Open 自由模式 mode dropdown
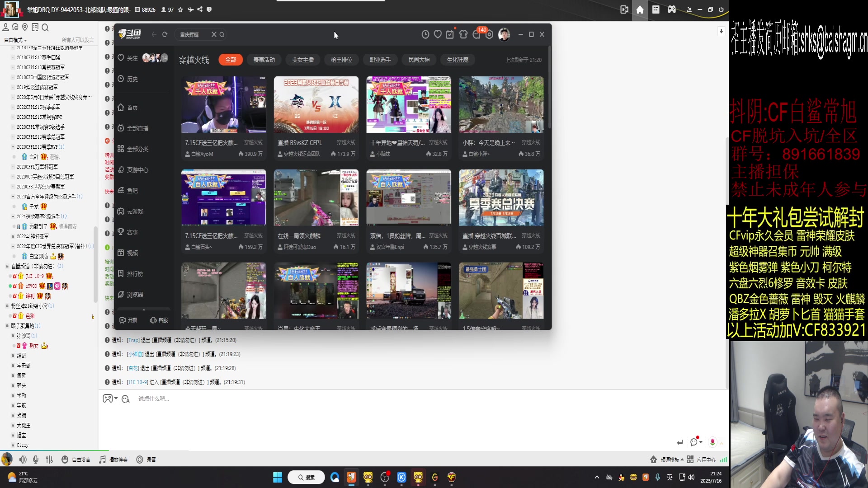Screen dimensions: 868x488 16,40
